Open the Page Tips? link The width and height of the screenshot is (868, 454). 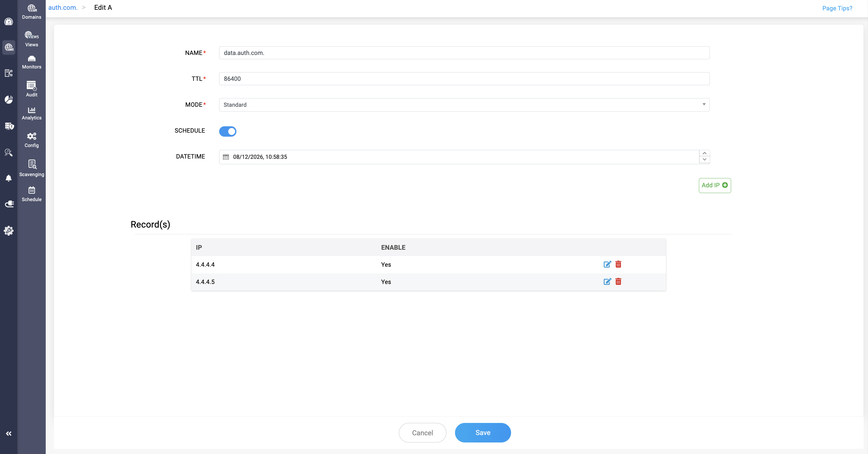point(837,8)
